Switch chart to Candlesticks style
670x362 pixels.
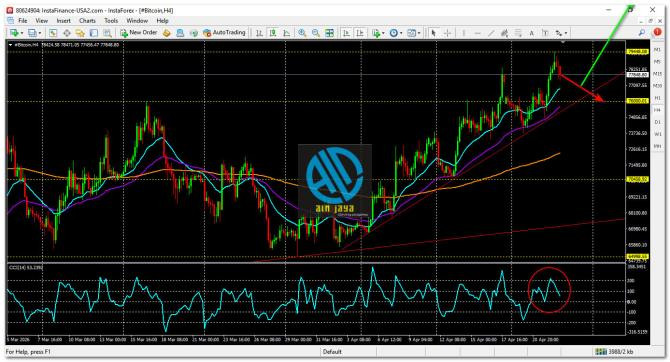pos(273,32)
